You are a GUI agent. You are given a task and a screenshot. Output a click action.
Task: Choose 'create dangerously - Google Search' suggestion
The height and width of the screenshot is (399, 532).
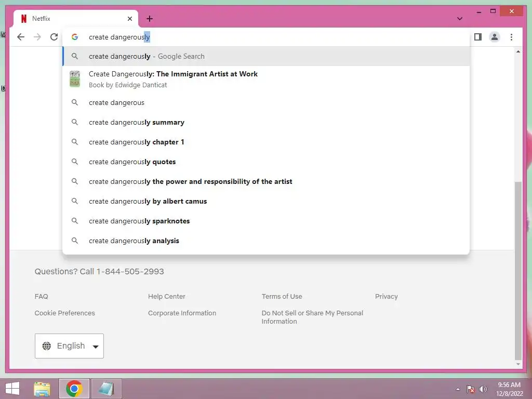coord(267,56)
